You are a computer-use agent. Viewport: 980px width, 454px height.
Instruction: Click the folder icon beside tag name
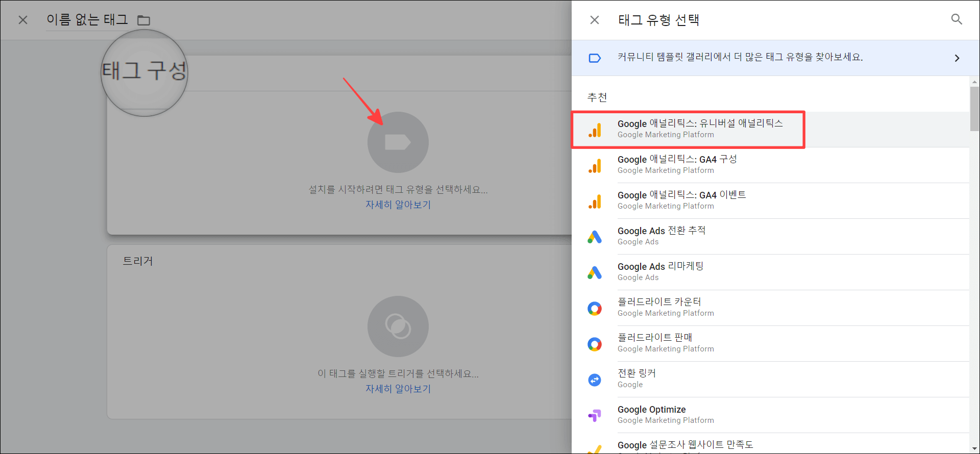(x=144, y=20)
